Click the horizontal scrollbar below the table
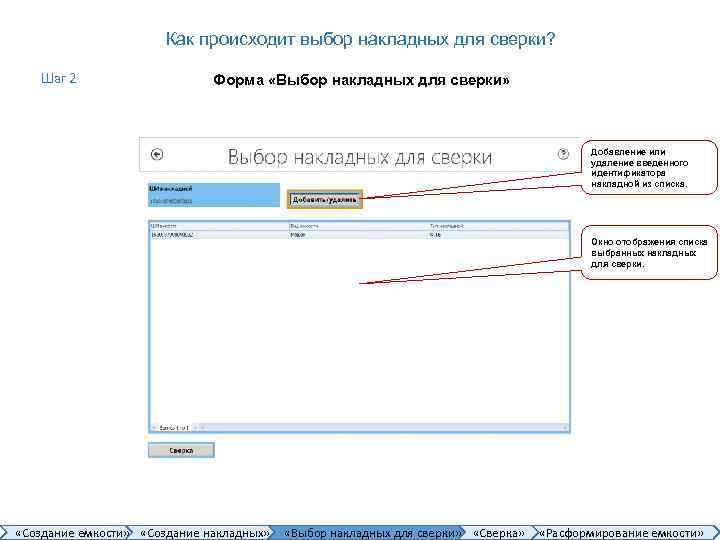This screenshot has width=720, height=540. pos(381,428)
